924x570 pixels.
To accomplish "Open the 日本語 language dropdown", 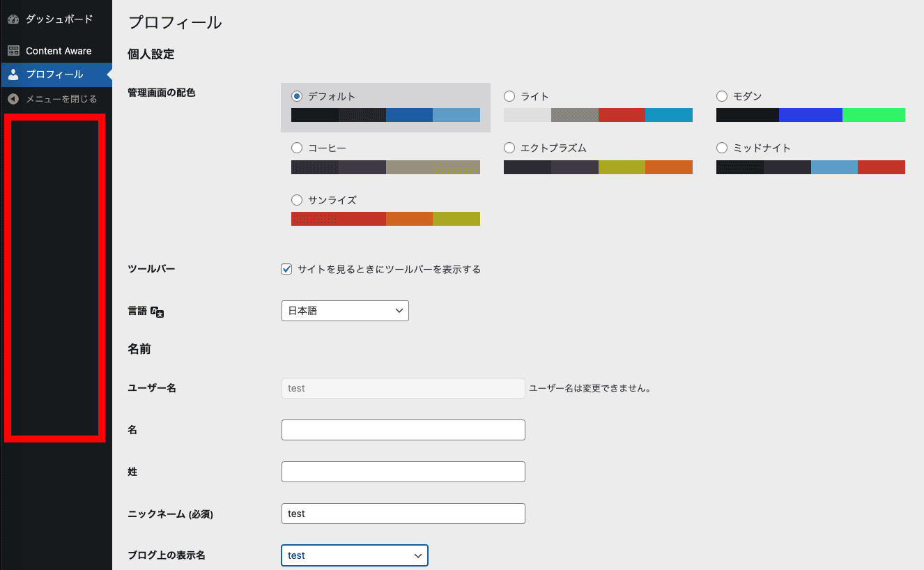I will (x=344, y=310).
